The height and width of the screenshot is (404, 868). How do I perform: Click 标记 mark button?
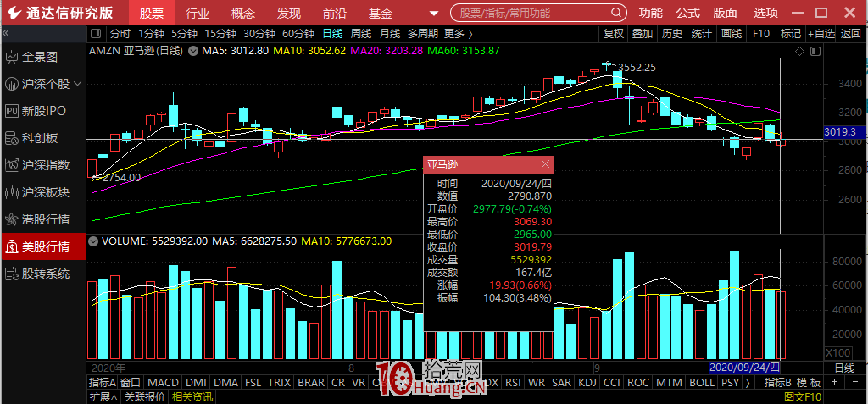(791, 34)
